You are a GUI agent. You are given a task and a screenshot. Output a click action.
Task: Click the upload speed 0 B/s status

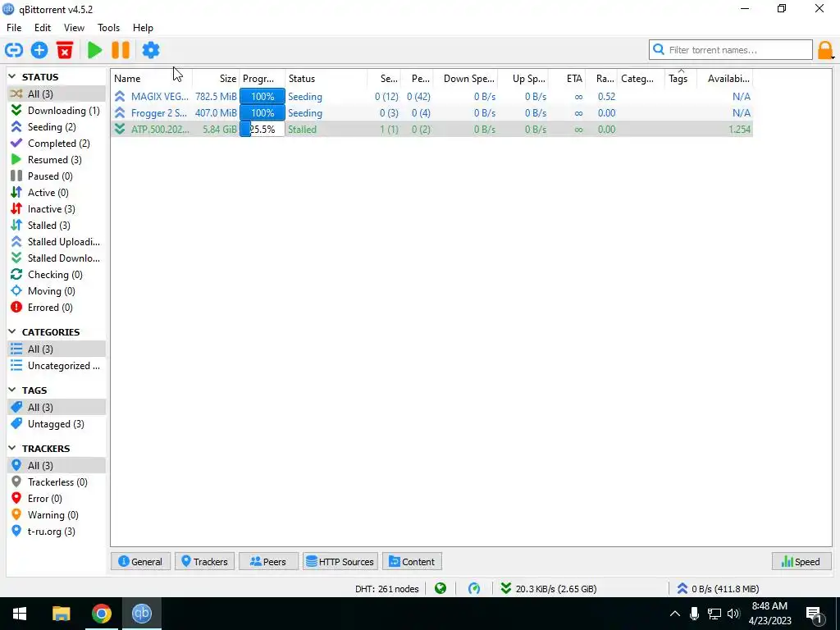(718, 589)
